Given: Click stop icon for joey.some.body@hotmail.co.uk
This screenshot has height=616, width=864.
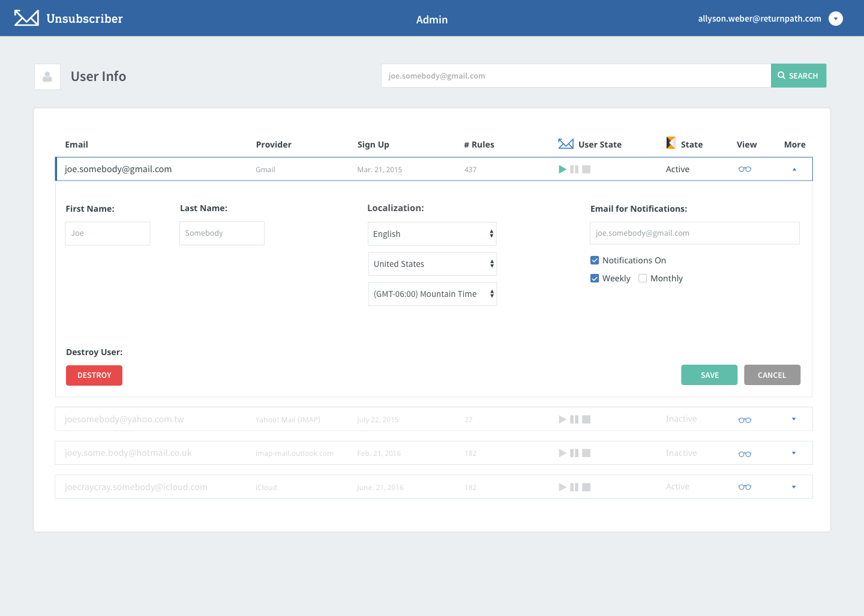Looking at the screenshot, I should (586, 453).
